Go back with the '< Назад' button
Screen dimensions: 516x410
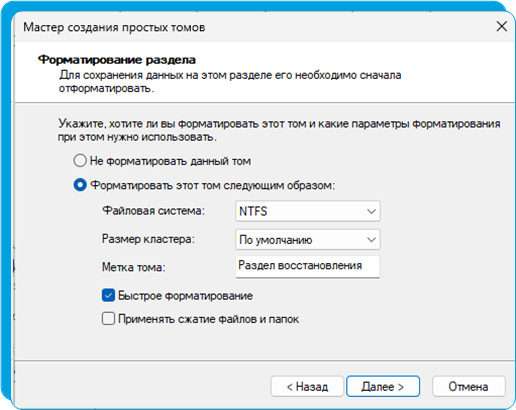tap(307, 386)
